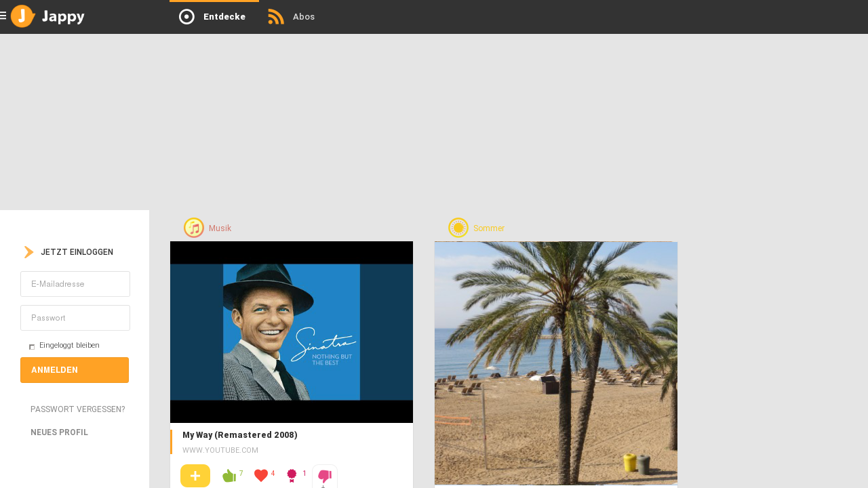This screenshot has width=868, height=488.
Task: Click the Jetzt Einloggen heading
Action: tap(77, 252)
